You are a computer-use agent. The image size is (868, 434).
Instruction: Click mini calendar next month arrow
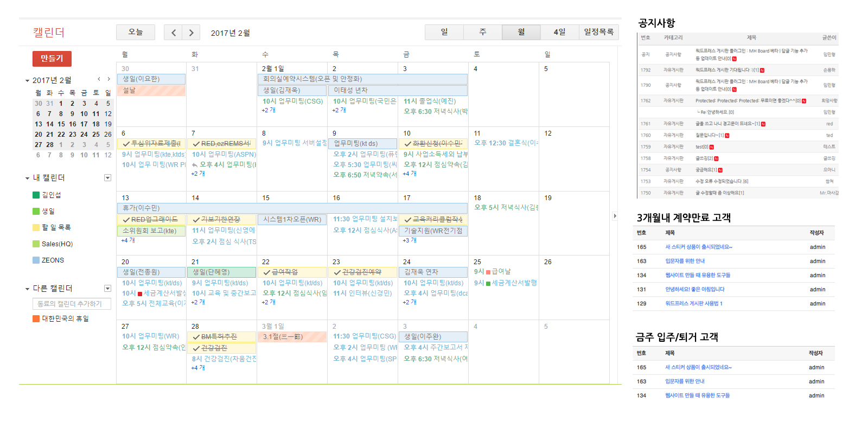(108, 79)
